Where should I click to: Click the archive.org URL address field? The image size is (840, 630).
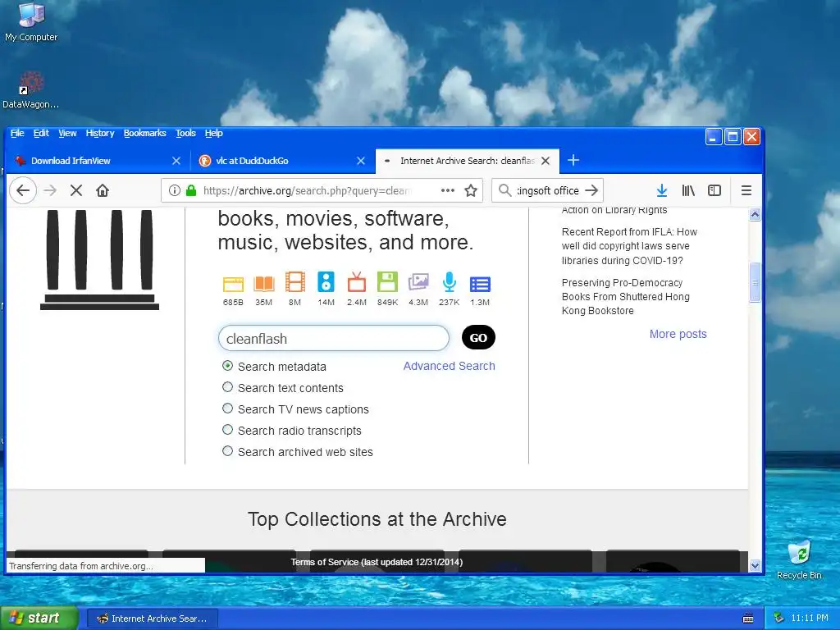(305, 190)
